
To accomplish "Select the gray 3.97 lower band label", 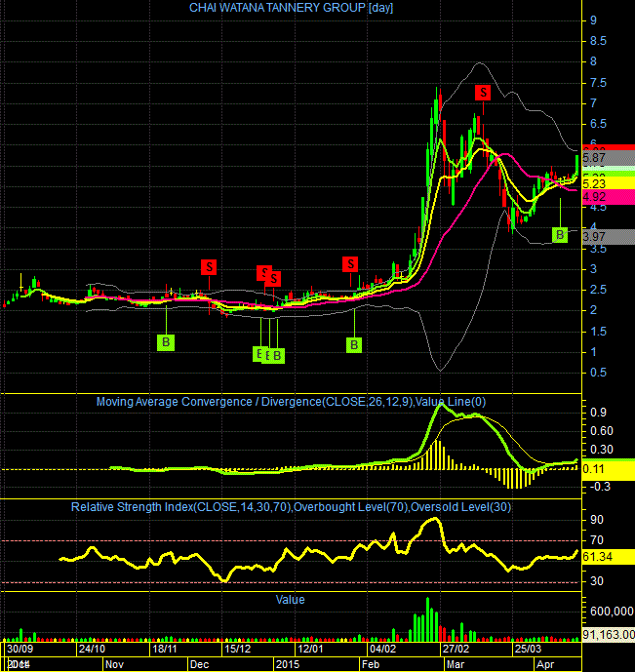I will click(609, 237).
